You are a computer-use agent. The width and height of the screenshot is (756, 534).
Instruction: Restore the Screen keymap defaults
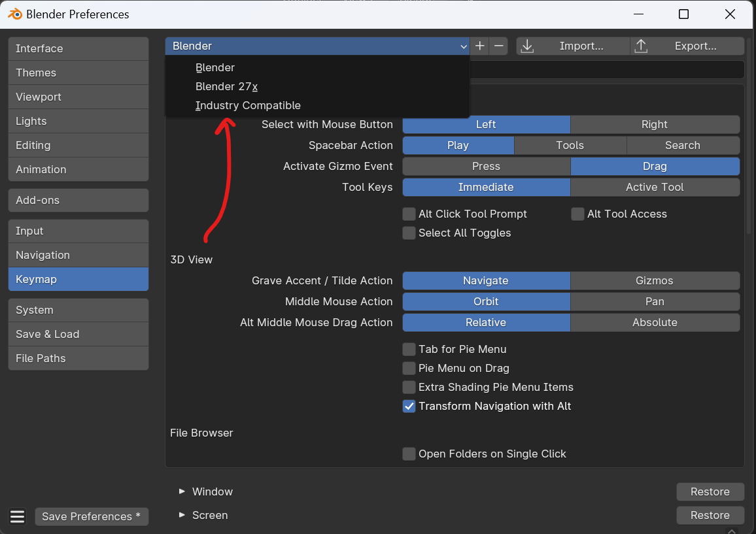pos(710,515)
